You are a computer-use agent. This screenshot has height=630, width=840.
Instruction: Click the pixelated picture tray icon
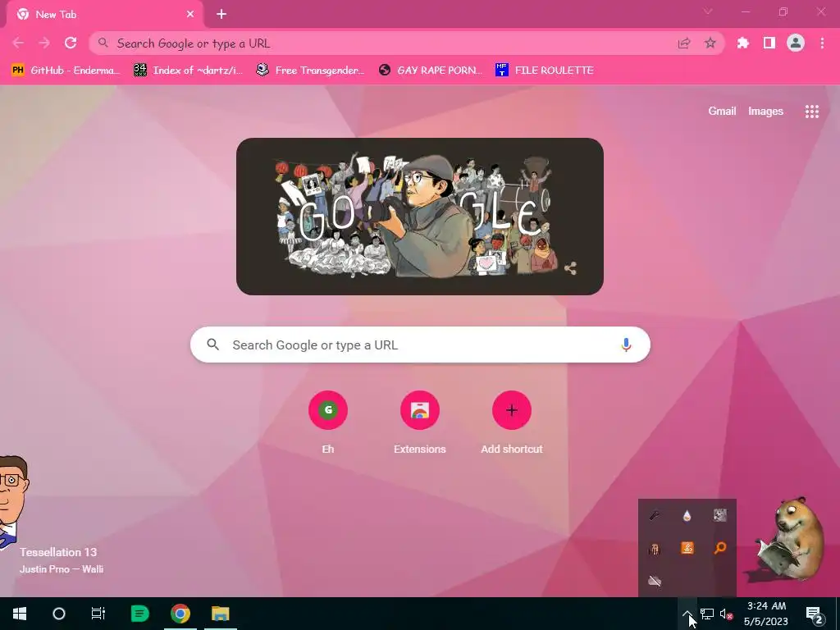720,515
